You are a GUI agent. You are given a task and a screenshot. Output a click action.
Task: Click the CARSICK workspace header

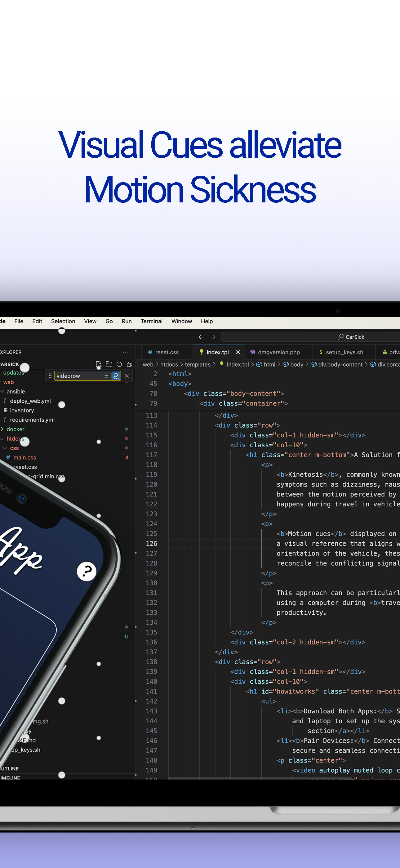tap(9, 364)
